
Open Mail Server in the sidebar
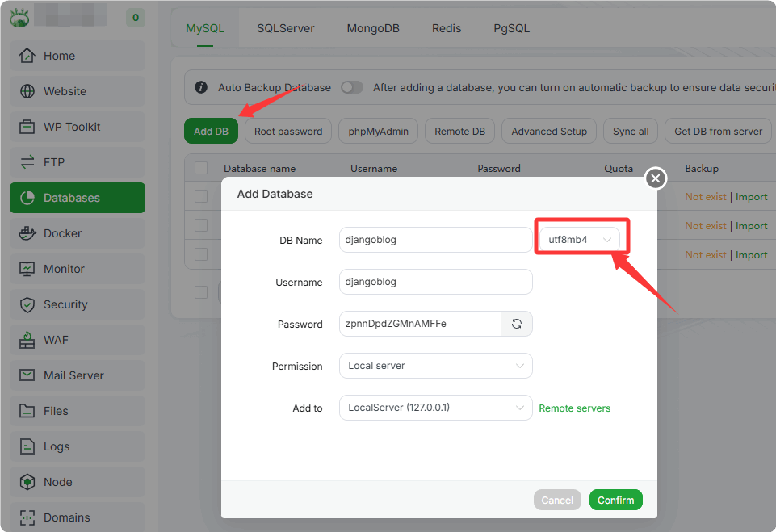tap(78, 375)
